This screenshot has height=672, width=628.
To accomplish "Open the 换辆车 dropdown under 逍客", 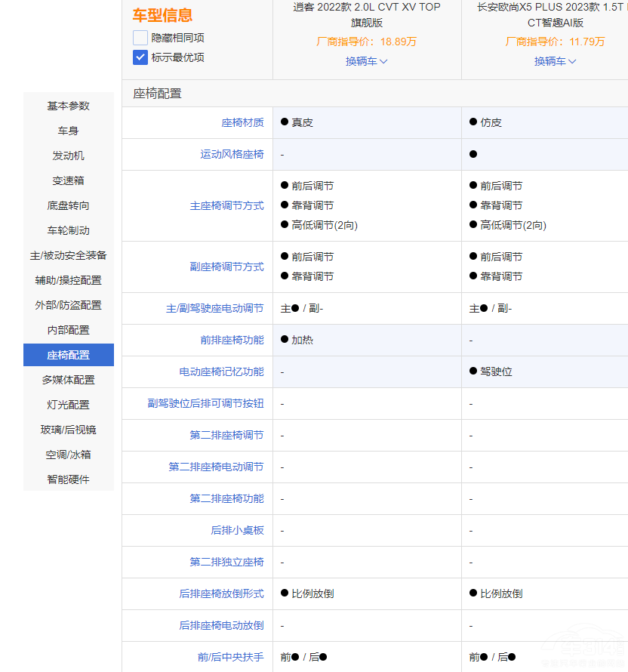I will click(366, 62).
